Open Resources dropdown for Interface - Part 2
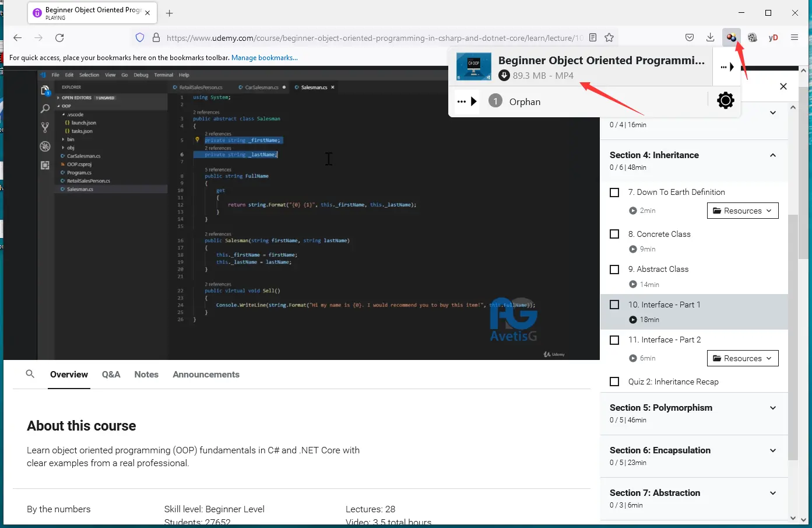This screenshot has width=812, height=528. coord(743,358)
